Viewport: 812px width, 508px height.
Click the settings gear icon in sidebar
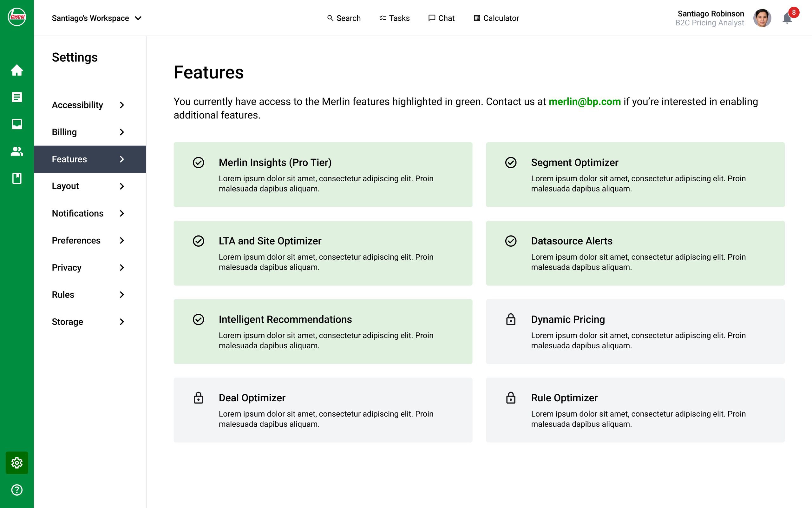[x=17, y=463]
